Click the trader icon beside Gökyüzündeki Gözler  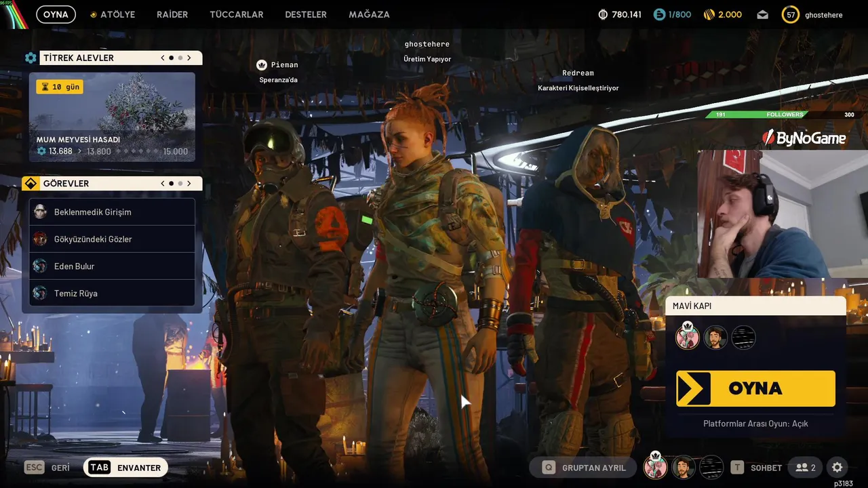(40, 239)
